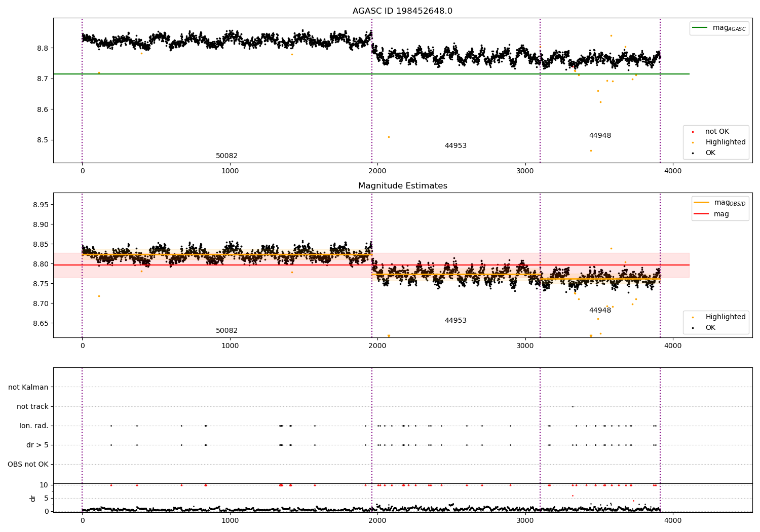Click obsid label 44953 in AGASC ID plot
This screenshot has width=760, height=532.
click(455, 146)
